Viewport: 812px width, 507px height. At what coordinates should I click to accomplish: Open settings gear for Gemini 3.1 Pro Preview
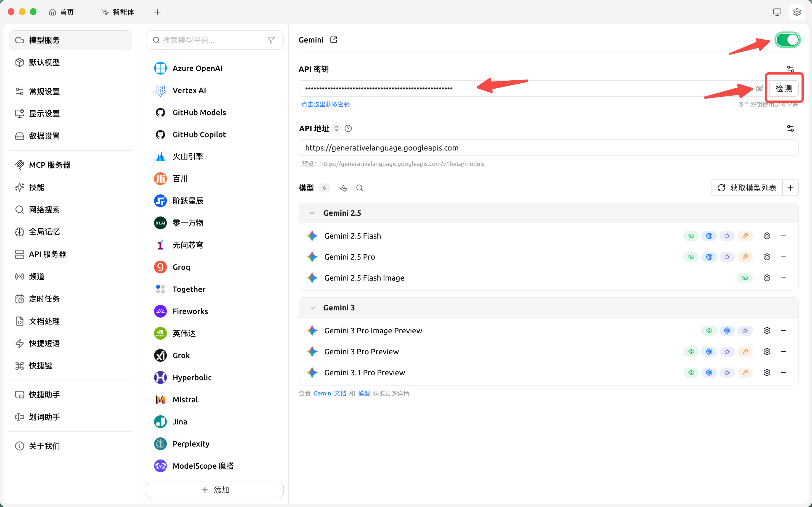[x=767, y=373]
